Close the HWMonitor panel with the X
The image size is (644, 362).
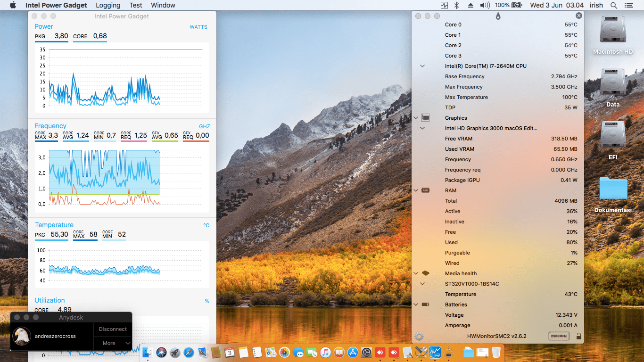pos(579,16)
